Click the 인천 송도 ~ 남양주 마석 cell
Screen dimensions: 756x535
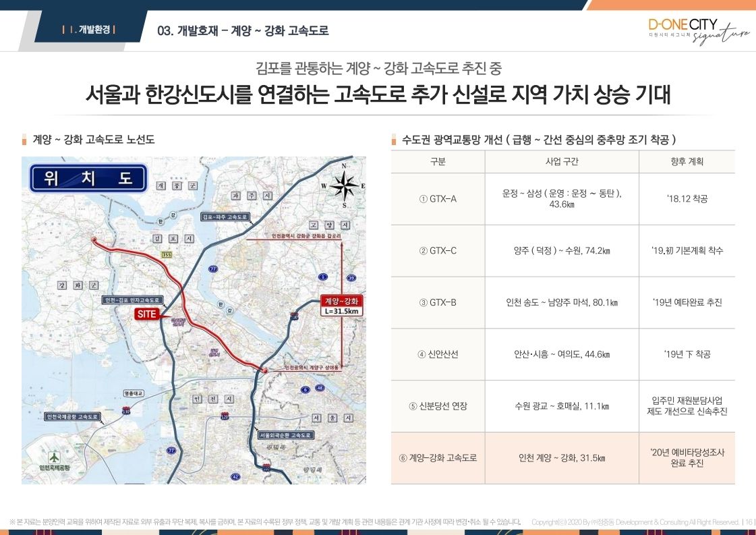tap(562, 302)
